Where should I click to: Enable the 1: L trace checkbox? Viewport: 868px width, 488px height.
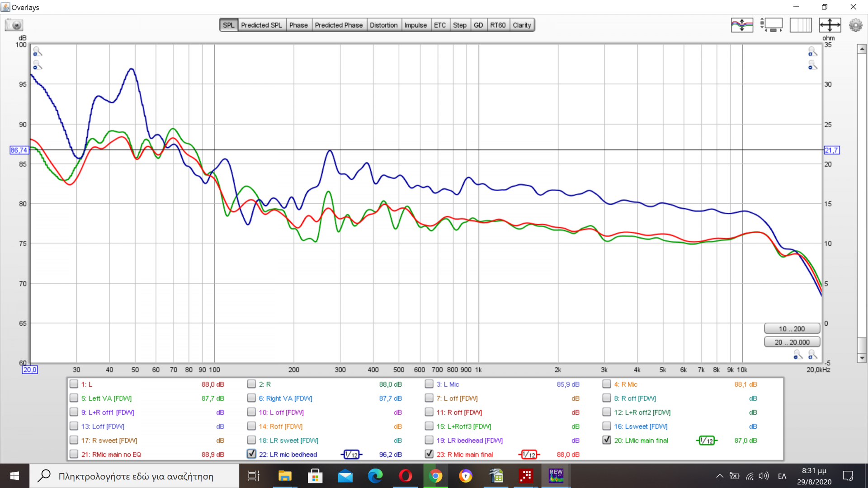click(x=74, y=384)
